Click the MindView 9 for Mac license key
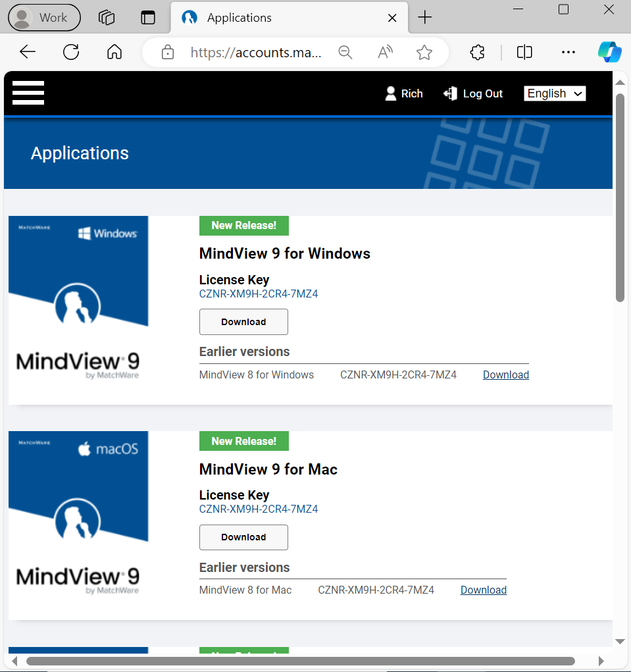This screenshot has height=672, width=631. [x=259, y=509]
